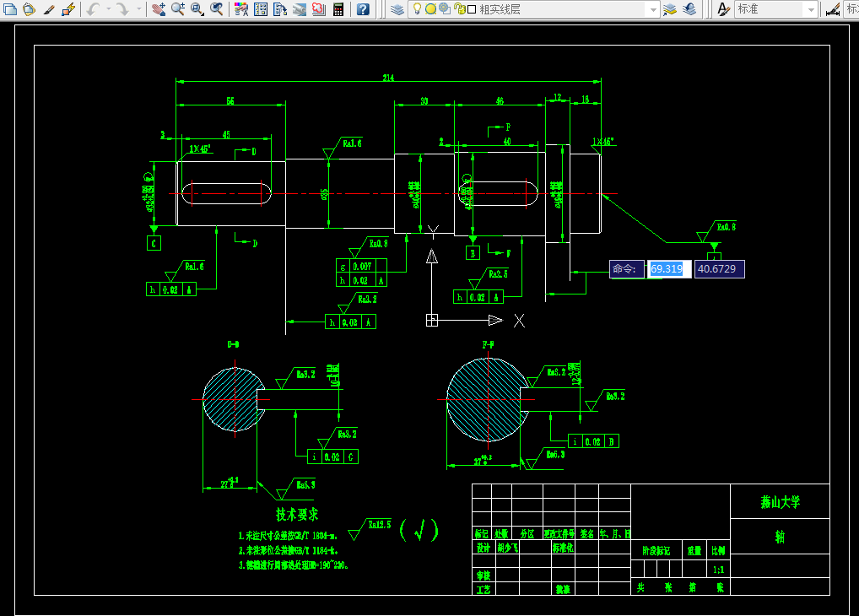Screen dimensions: 859x616
Task: Open the Redo history dropdown arrow
Action: (x=138, y=8)
